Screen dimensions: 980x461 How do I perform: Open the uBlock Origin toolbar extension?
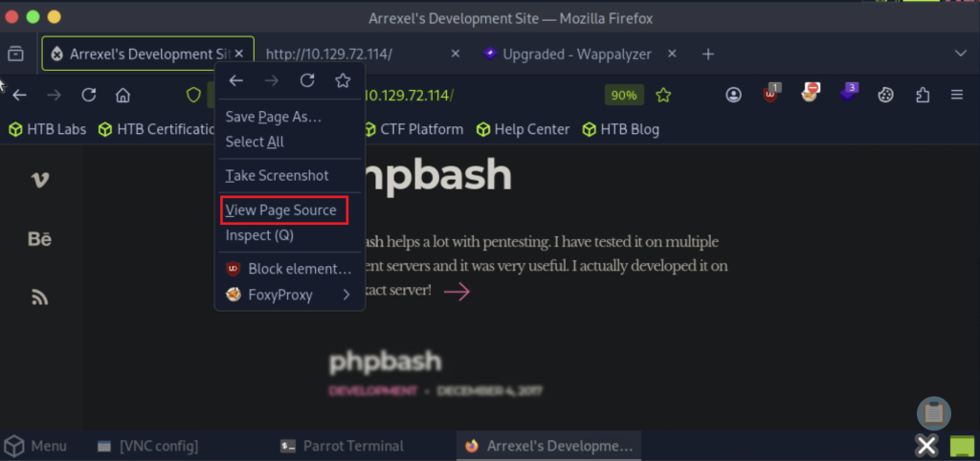coord(771,94)
